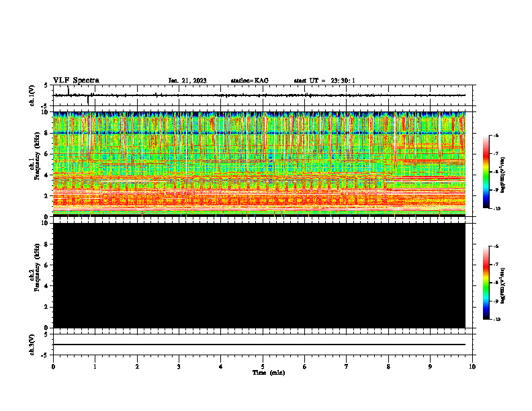
Task: Click the '8' kHz tick on ch.2 frequency axis
Action: click(x=47, y=244)
